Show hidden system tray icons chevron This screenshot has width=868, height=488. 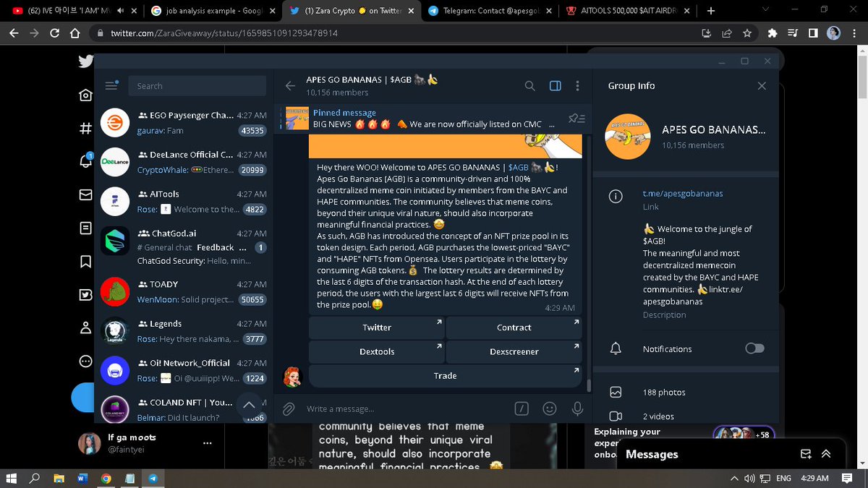coord(735,478)
